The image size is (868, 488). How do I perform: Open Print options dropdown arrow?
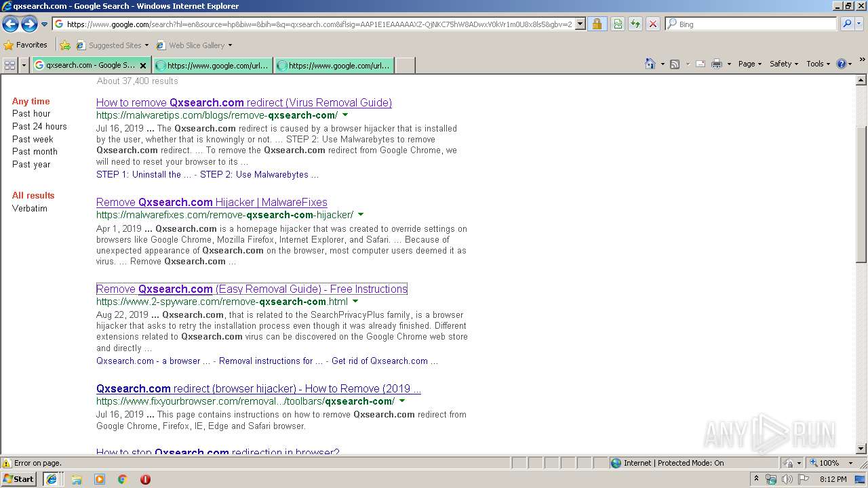[729, 64]
